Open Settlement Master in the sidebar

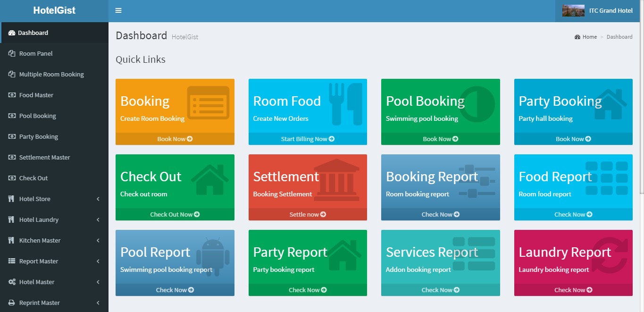point(44,158)
